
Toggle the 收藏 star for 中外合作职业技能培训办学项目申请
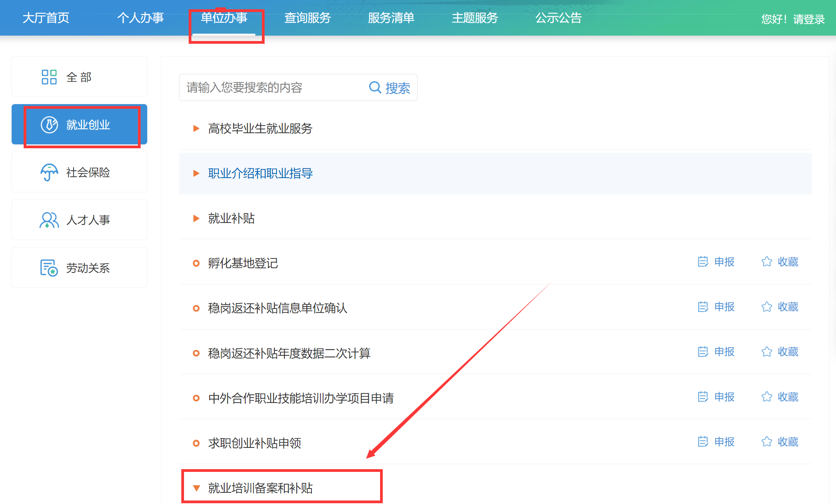767,397
